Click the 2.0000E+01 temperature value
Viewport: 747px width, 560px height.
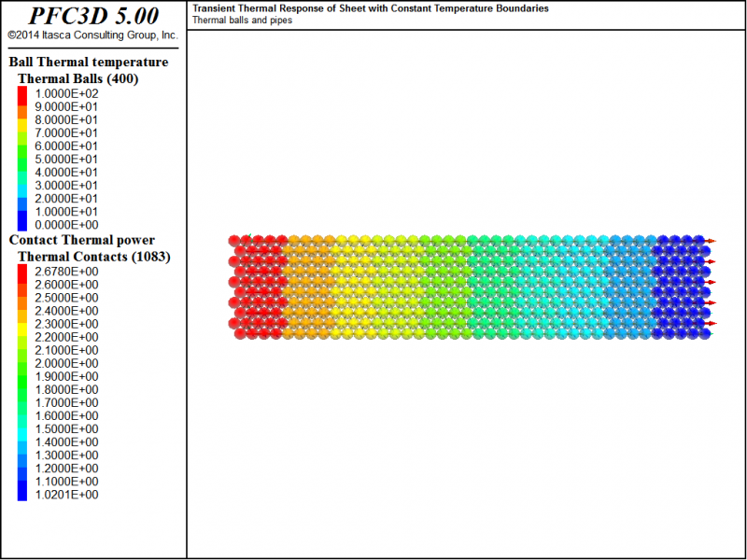pos(66,198)
